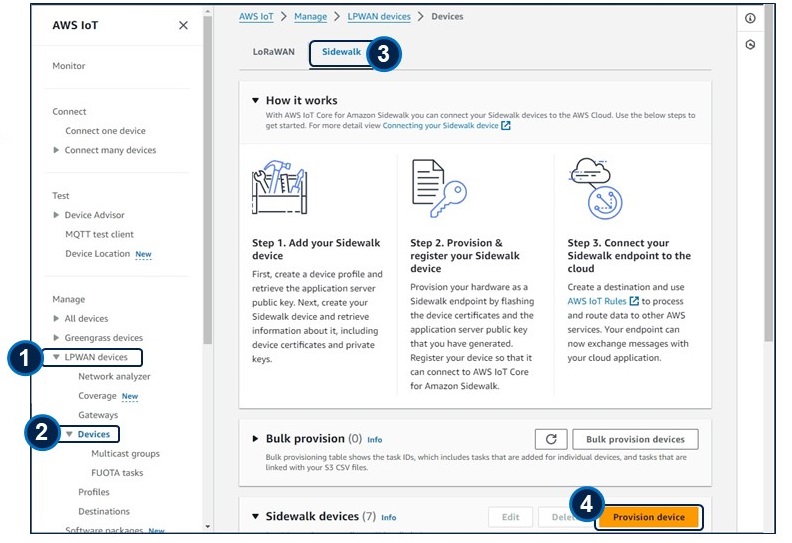Click the refresh icon in Bulk provision

click(551, 439)
